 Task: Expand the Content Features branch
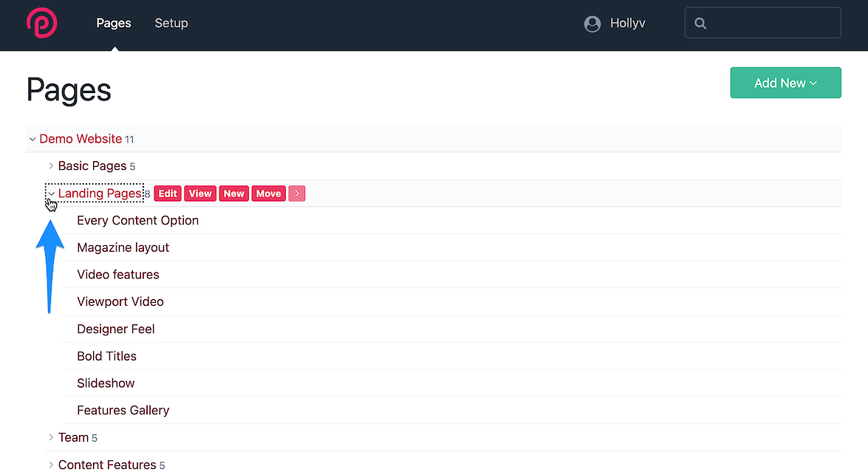coord(51,465)
